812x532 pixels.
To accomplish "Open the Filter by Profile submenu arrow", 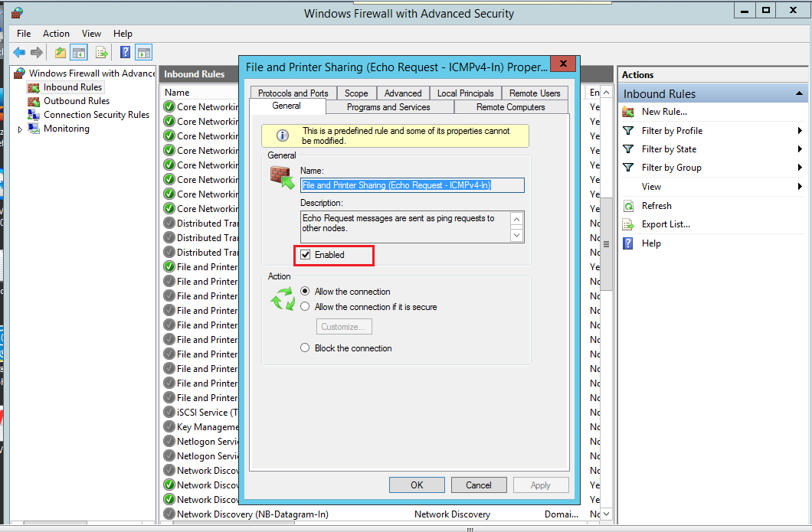I will click(x=800, y=131).
